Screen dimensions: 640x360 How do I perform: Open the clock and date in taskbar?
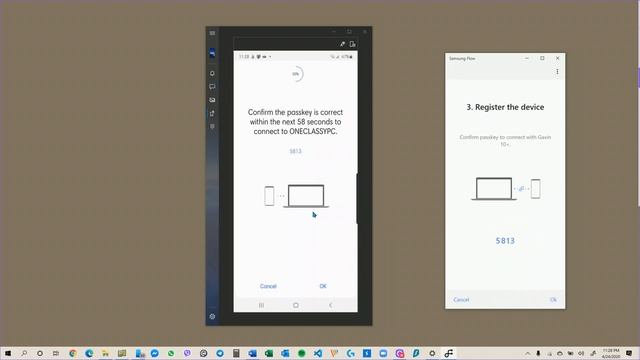(611, 353)
